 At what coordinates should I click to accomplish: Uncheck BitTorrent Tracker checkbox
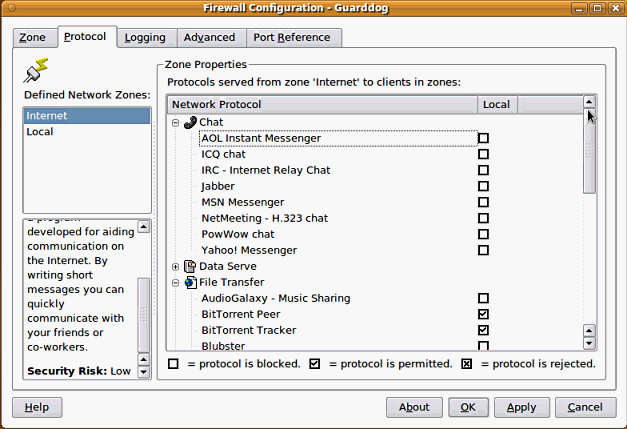(x=483, y=330)
